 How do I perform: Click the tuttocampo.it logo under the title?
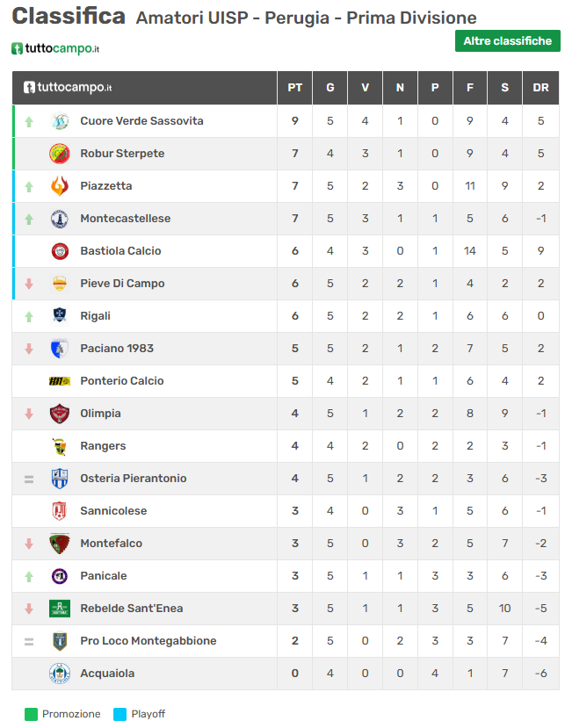pos(55,48)
